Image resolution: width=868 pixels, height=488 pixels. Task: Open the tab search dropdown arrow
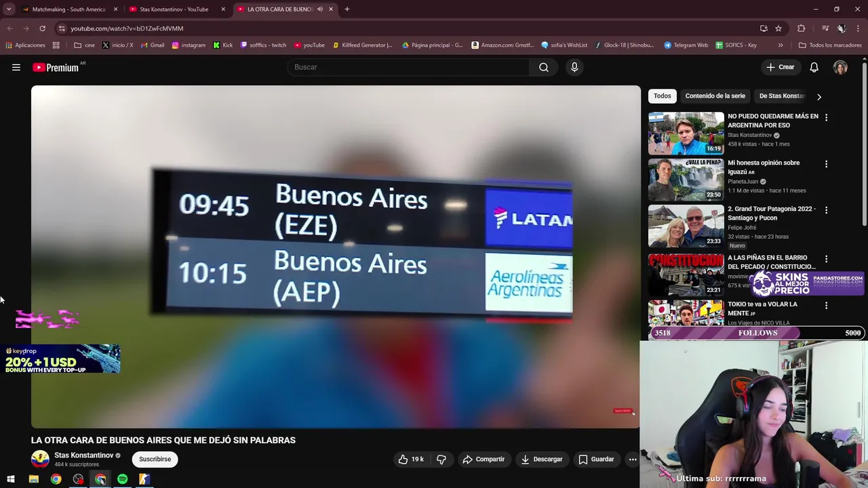coord(9,9)
